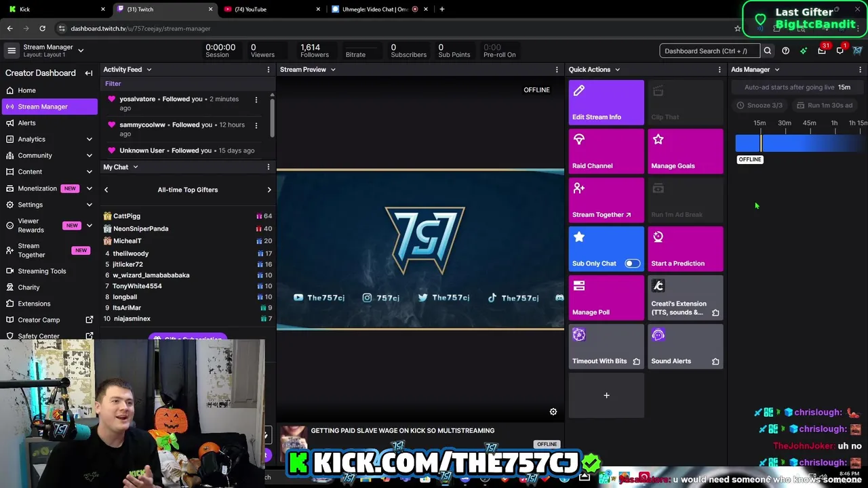This screenshot has width=868, height=488.
Task: Click the 15m auto-ad start value
Action: (844, 87)
